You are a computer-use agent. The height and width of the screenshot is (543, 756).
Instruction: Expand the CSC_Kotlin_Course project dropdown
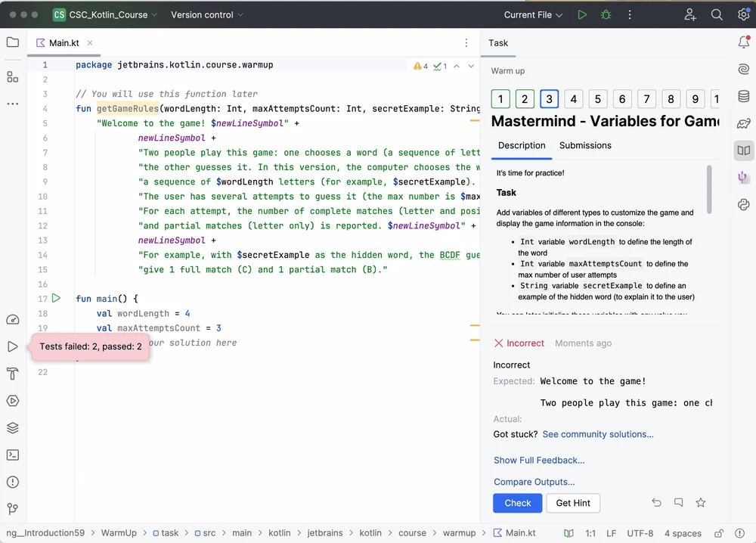[x=105, y=15]
